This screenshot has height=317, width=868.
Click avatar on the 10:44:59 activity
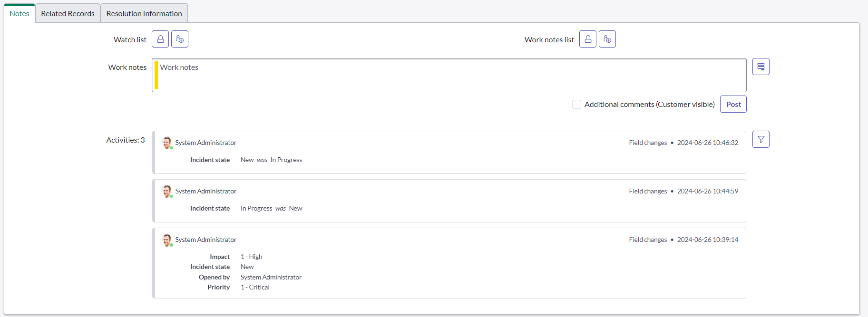tap(166, 191)
